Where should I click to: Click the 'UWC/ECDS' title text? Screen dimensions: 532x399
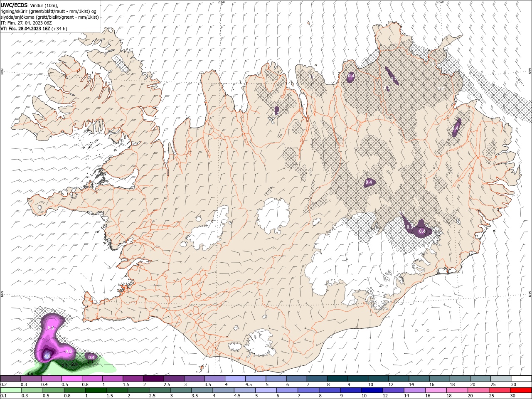coord(14,5)
